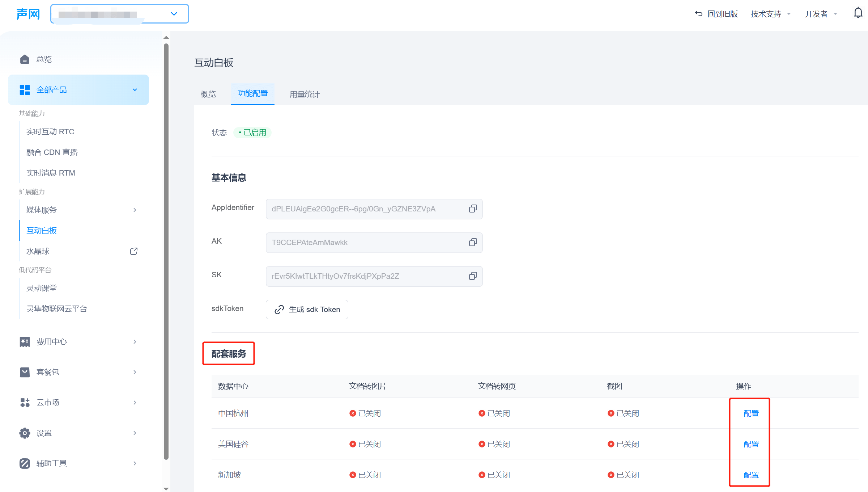The width and height of the screenshot is (868, 492).
Task: Click 文档转网页 status for 美国硅谷
Action: coord(494,444)
